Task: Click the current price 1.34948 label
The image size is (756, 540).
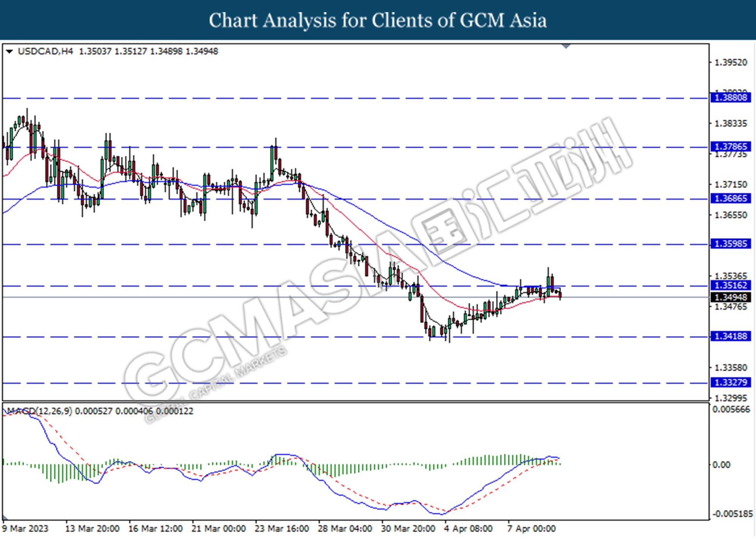Action: [731, 297]
